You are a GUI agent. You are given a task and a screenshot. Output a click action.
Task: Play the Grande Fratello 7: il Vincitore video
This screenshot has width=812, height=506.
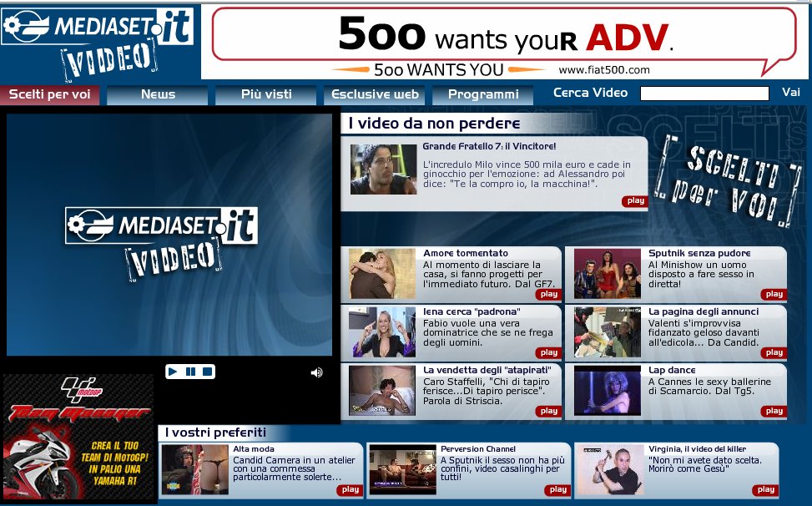[x=635, y=201]
